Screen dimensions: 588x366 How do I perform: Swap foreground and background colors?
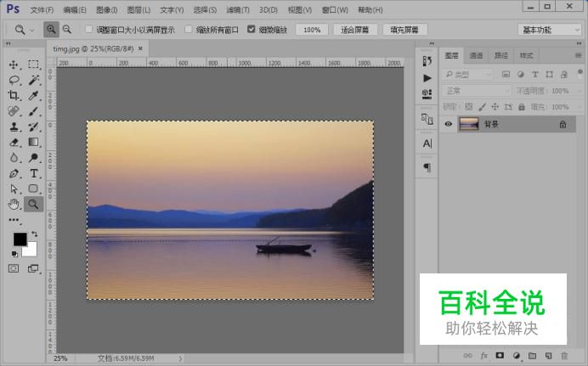(35, 234)
